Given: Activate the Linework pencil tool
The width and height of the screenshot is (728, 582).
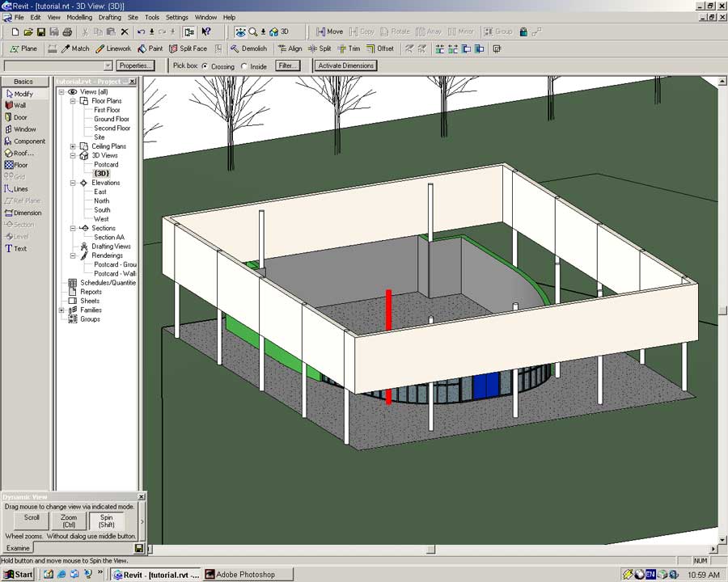Looking at the screenshot, I should pyautogui.click(x=113, y=48).
